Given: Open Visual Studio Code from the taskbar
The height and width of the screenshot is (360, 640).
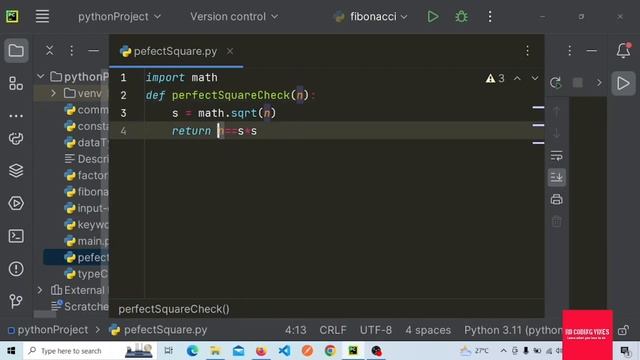Looking at the screenshot, I should (x=284, y=351).
